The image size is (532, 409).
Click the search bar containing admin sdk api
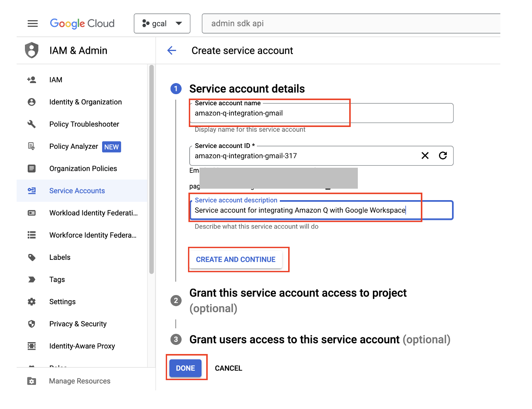coord(351,24)
